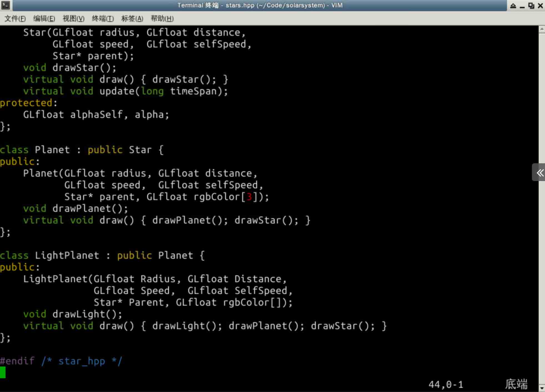Click the '44,0-1' cursor position indicator
545x392 pixels.
446,385
